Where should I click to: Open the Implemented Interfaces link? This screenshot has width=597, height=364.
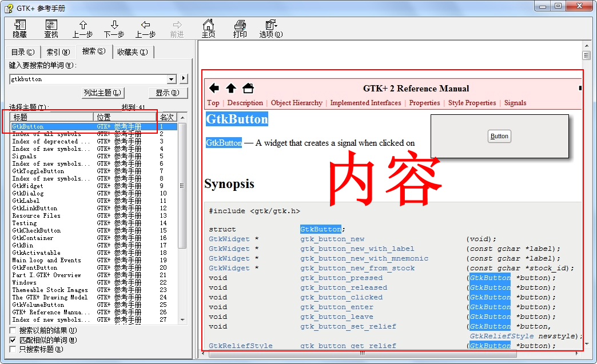pyautogui.click(x=365, y=103)
